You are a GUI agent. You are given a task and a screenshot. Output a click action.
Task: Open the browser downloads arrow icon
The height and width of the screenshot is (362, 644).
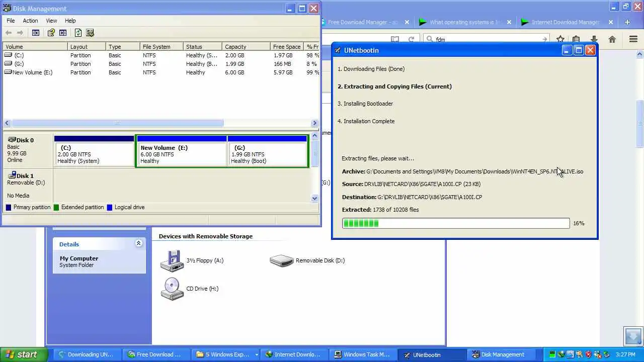tap(594, 39)
